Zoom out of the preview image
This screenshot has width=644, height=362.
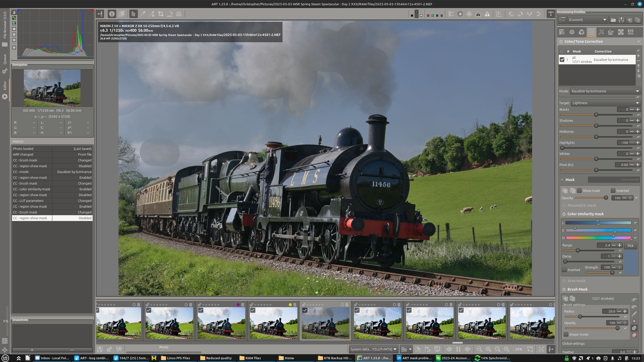pos(479,349)
